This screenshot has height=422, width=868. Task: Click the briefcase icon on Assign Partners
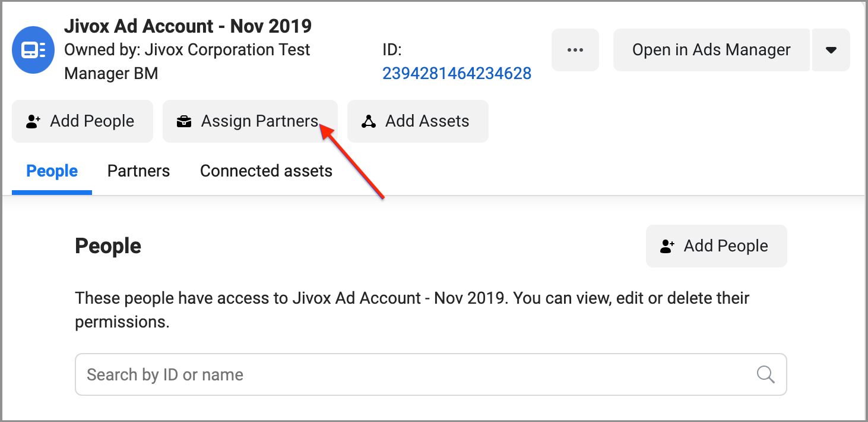pos(184,121)
